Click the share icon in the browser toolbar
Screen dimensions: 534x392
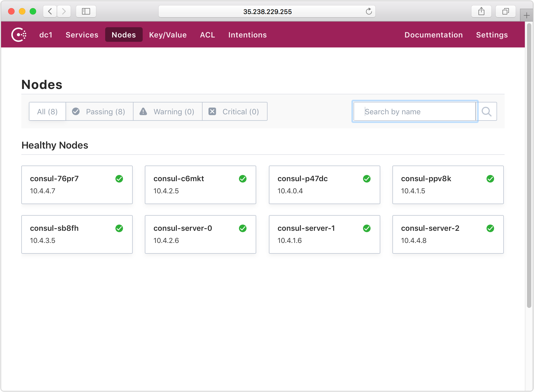[481, 11]
